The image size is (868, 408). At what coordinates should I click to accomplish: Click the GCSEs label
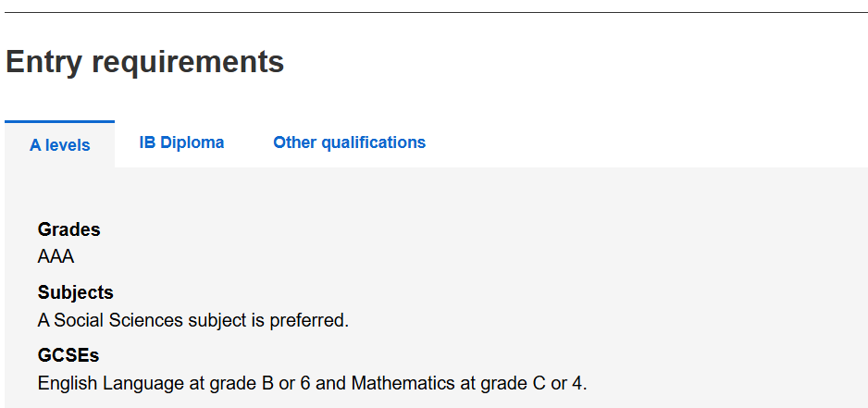point(68,355)
